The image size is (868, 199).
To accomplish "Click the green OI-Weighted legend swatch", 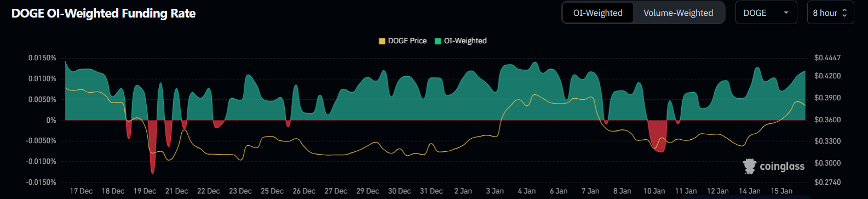I will (x=438, y=41).
